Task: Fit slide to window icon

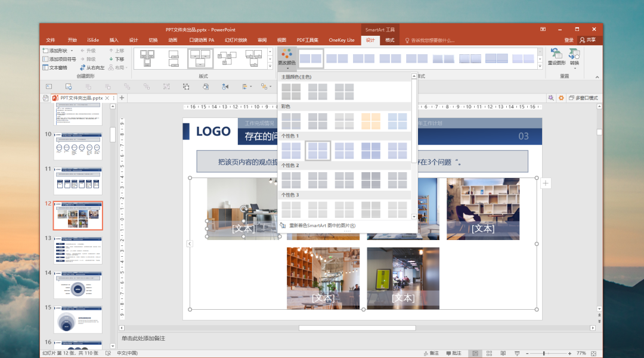Action: (x=593, y=353)
